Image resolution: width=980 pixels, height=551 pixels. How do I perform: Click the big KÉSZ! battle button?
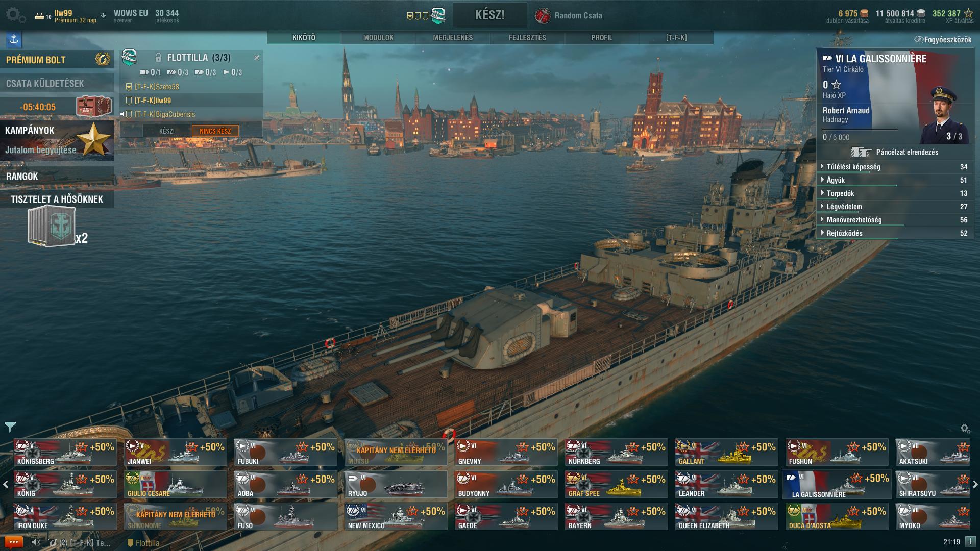[490, 15]
